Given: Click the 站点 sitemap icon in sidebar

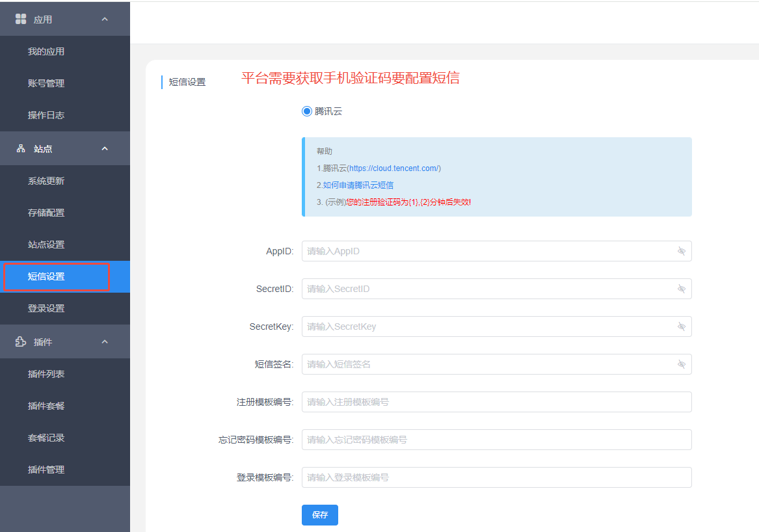Looking at the screenshot, I should 21,149.
